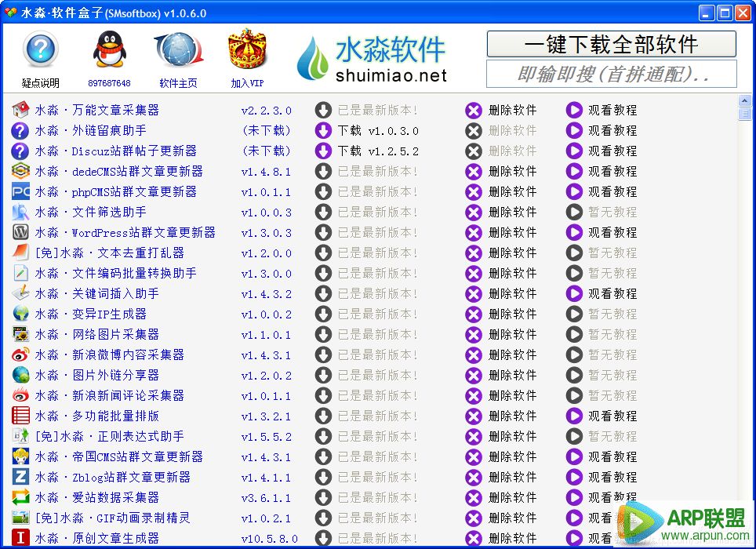Click the app icon in the title bar
The image size is (756, 549).
[x=11, y=13]
